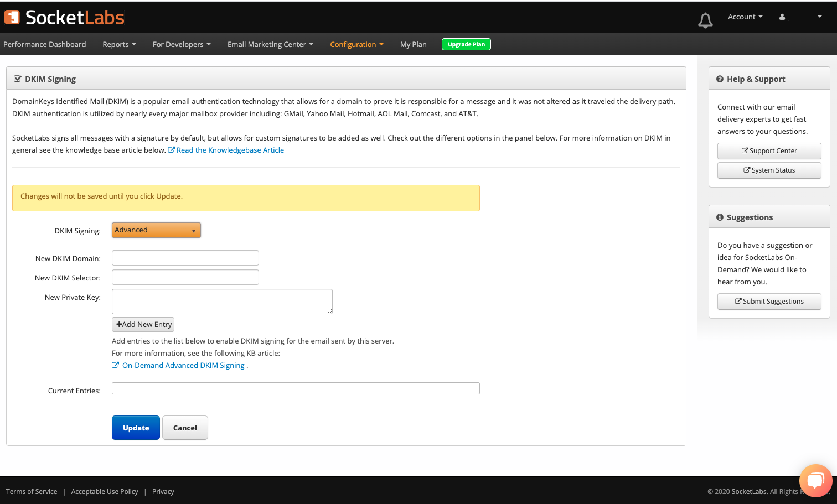
Task: Go to My Plan
Action: 413,45
